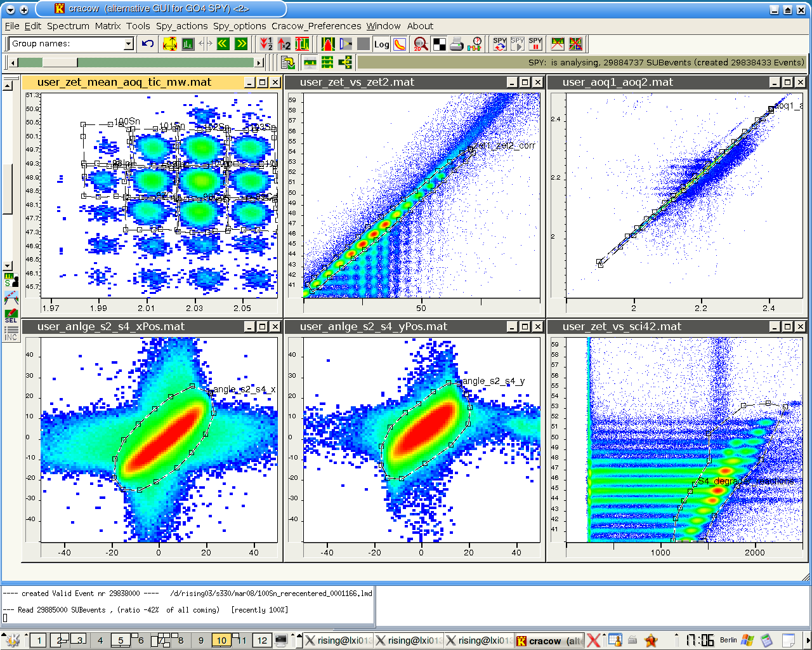Viewport: 812px width, 650px height.
Task: Click the crossed-out graph icon
Action: point(558,44)
